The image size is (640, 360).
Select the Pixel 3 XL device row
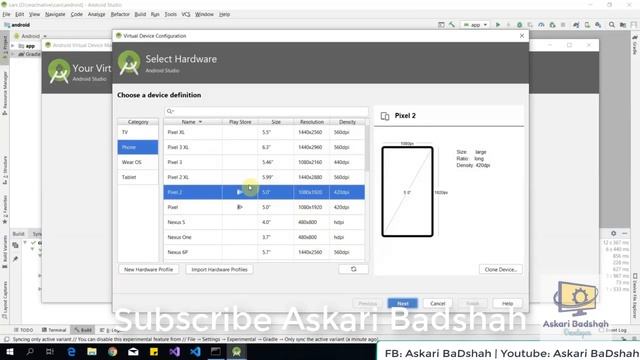pos(264,147)
